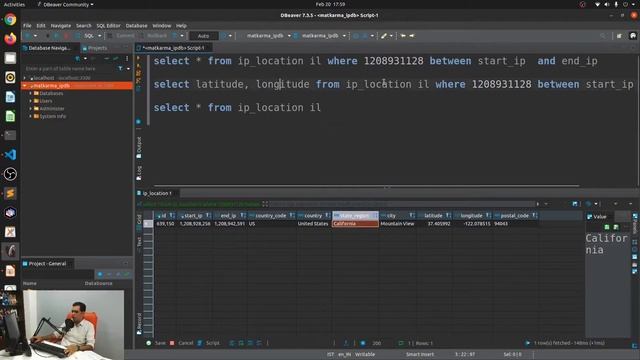Click the Value panel icon
Screen dimensions: 640x360
589,217
